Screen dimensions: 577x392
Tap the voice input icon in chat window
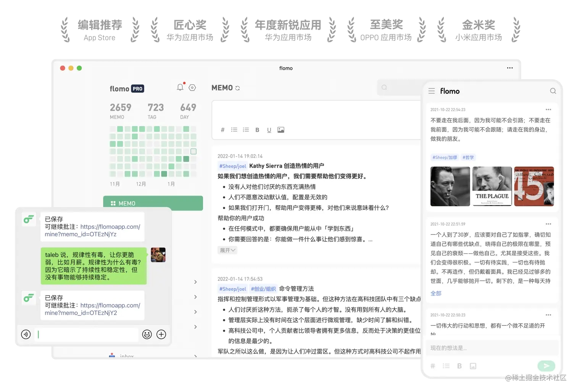(x=26, y=334)
